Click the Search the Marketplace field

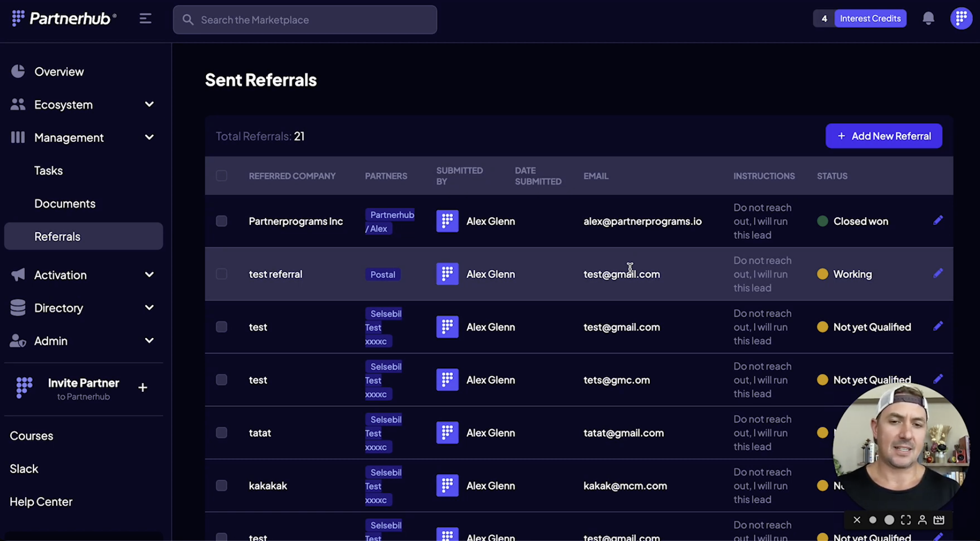(305, 20)
